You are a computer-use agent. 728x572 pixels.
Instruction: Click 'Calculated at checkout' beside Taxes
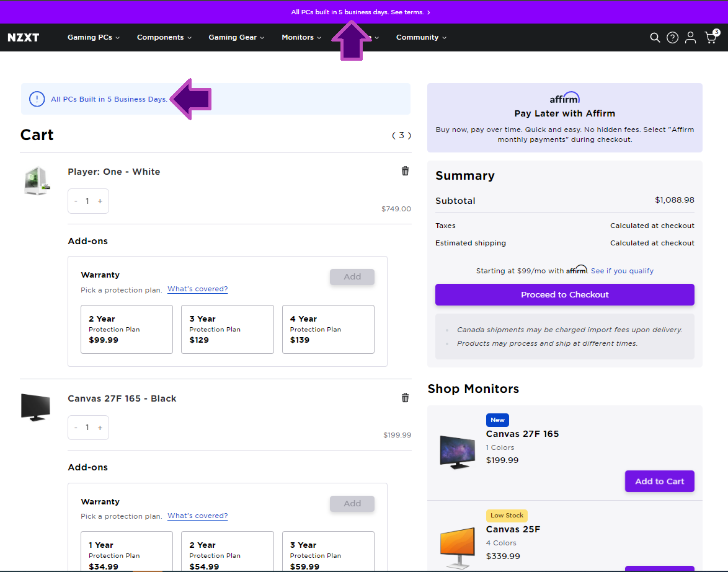pos(652,226)
